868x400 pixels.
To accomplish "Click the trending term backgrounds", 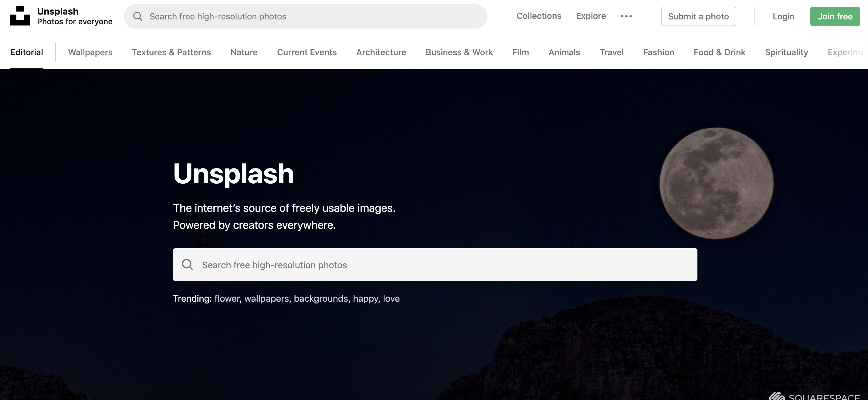I will (x=320, y=298).
